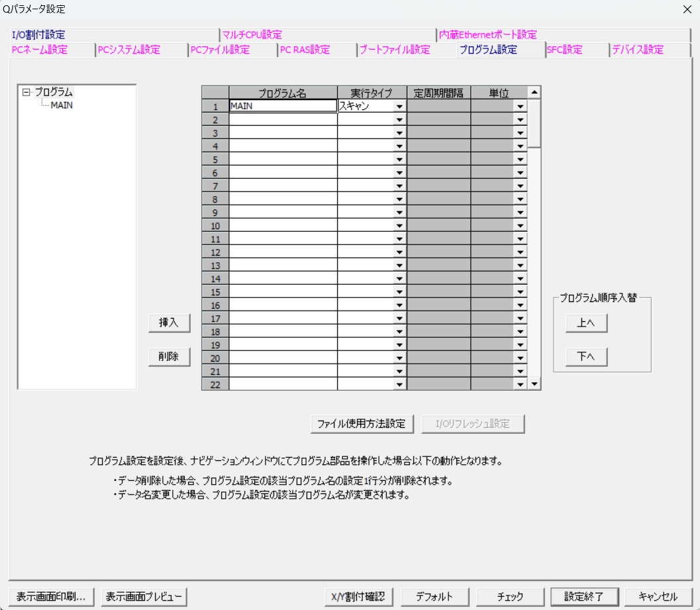Click the scroll up arrow of the table

pos(534,93)
